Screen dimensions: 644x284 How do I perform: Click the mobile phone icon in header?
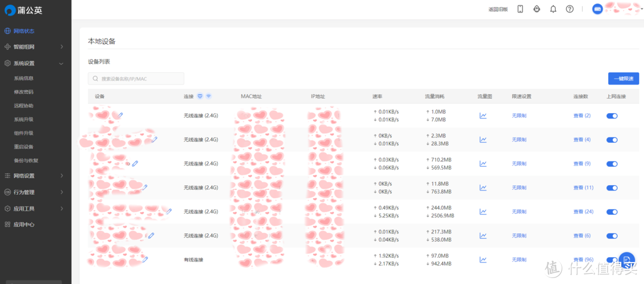click(521, 9)
